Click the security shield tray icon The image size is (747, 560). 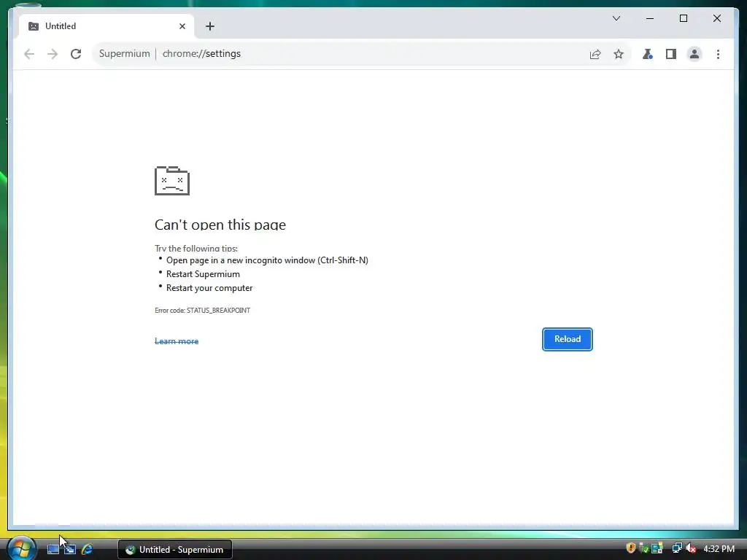pos(630,548)
